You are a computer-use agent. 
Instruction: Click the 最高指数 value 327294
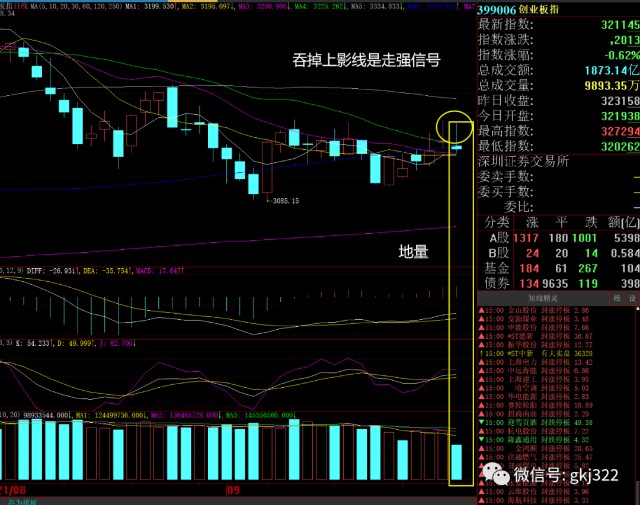tap(620, 131)
